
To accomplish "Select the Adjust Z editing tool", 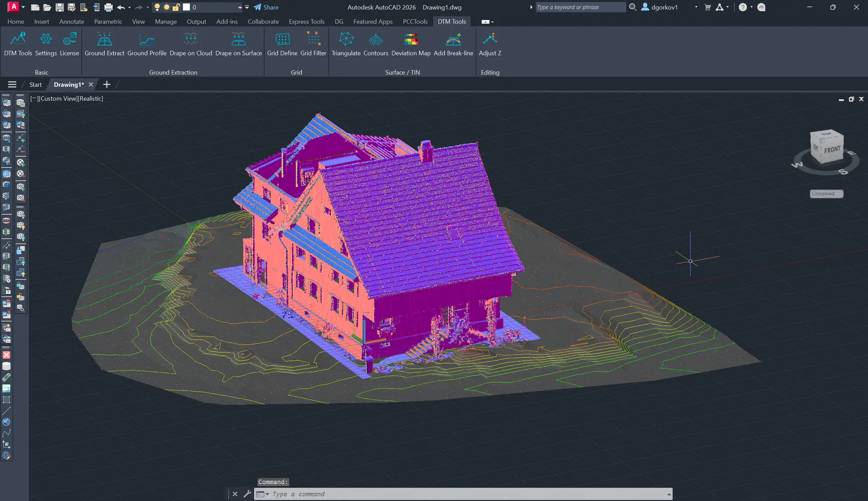I will [490, 44].
